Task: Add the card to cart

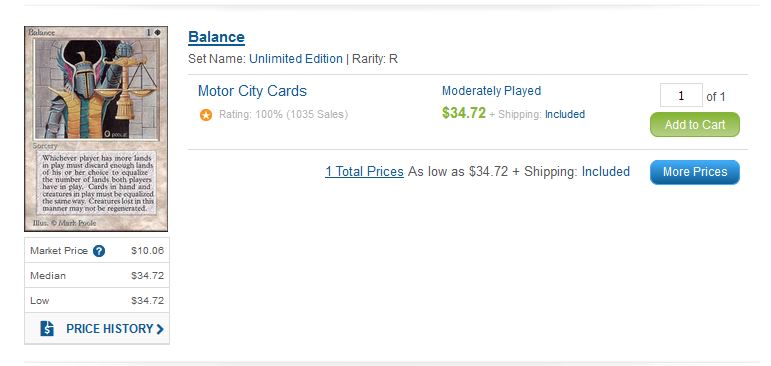Action: pyautogui.click(x=695, y=124)
